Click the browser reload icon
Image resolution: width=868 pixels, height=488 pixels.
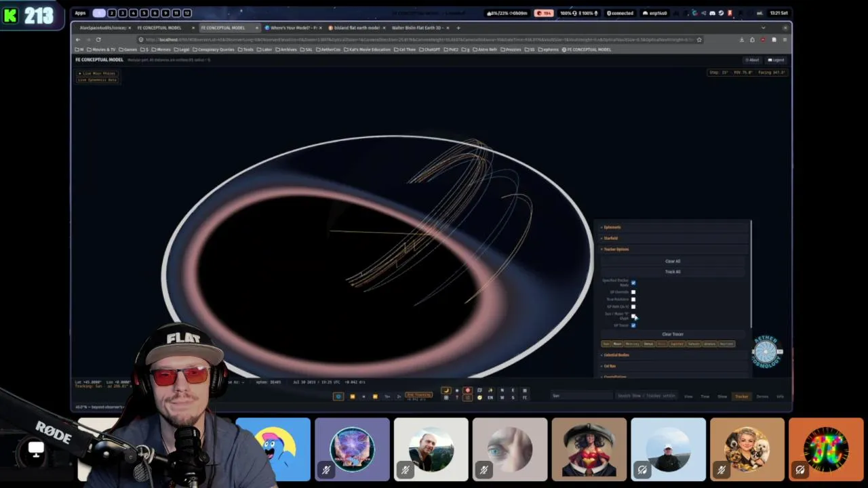coord(98,39)
